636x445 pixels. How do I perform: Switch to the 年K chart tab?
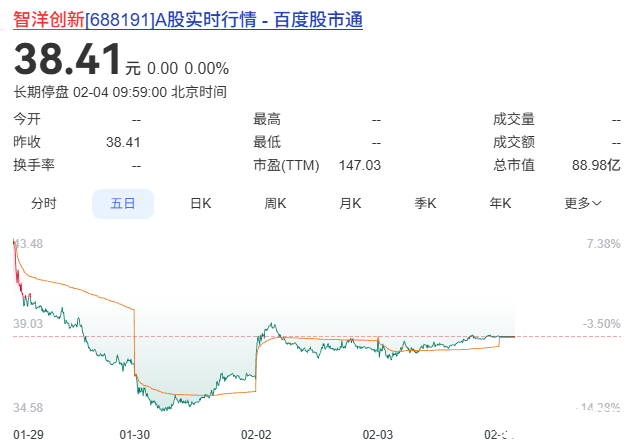(x=501, y=203)
